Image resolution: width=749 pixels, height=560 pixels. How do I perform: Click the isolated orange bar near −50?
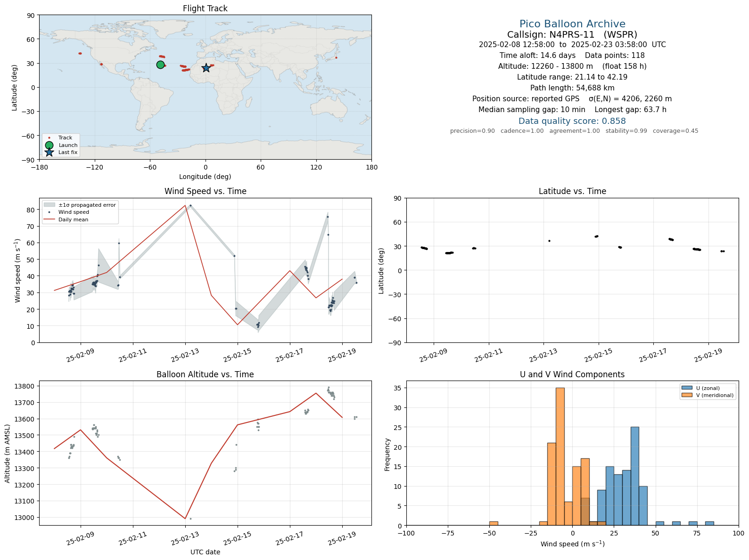point(494,523)
